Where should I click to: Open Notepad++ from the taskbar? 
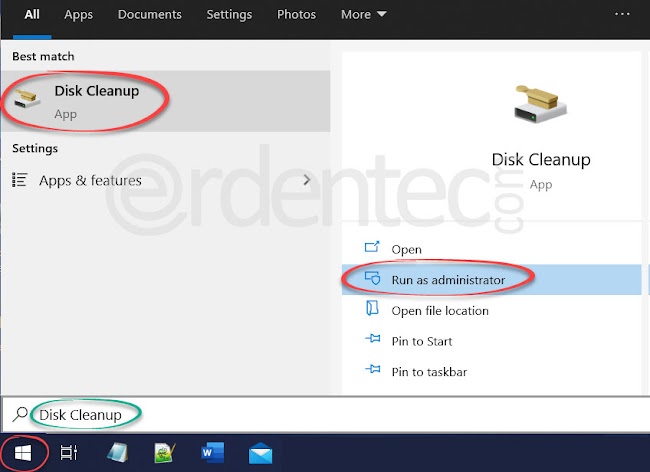[x=164, y=453]
